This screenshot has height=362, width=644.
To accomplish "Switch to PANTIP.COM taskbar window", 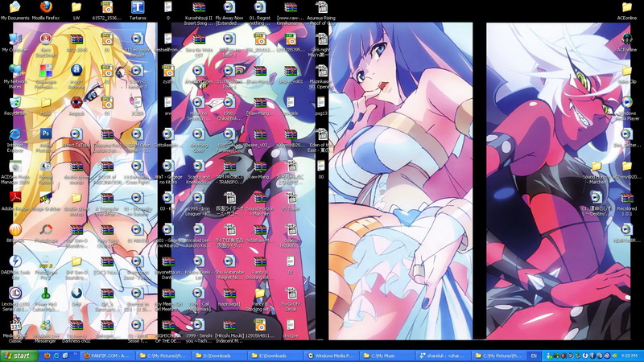I will (107, 356).
